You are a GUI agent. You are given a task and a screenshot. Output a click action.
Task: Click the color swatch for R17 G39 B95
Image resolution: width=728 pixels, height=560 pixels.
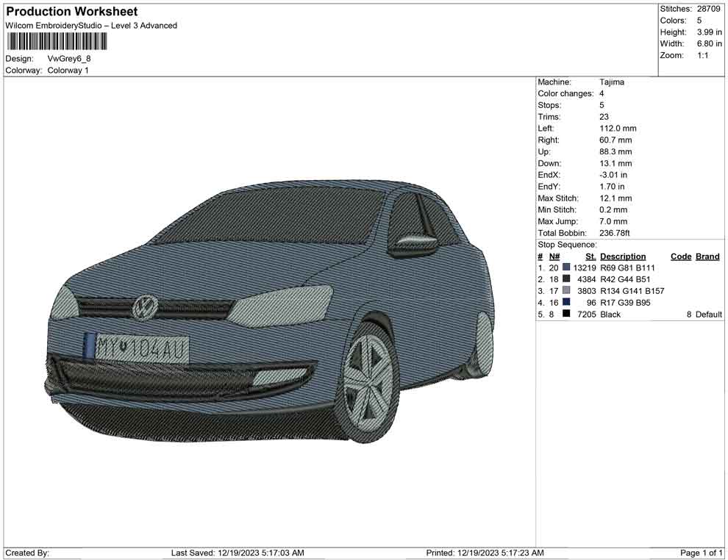point(566,301)
